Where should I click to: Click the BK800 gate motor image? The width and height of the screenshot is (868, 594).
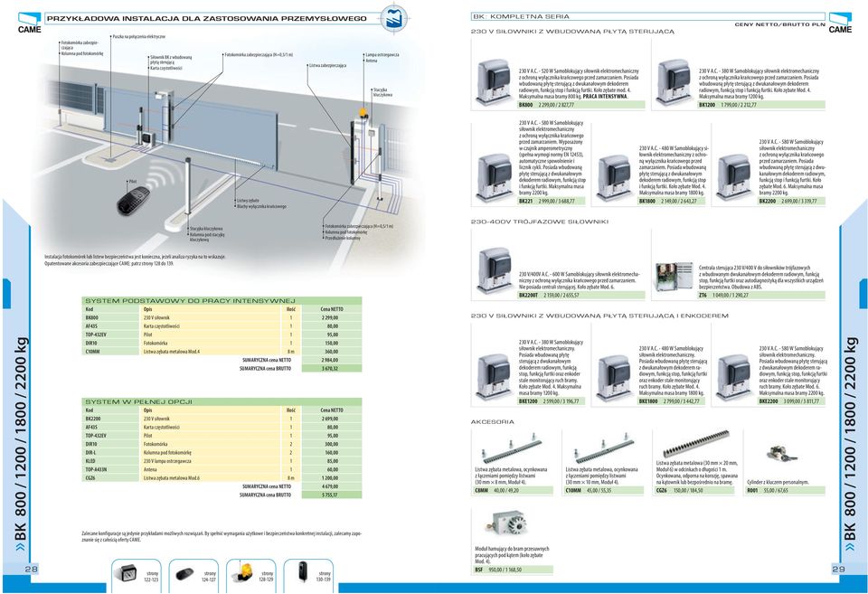(x=495, y=82)
